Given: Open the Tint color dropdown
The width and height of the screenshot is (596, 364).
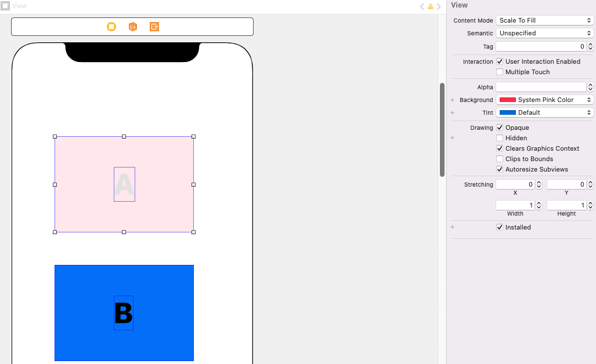Looking at the screenshot, I should 544,112.
